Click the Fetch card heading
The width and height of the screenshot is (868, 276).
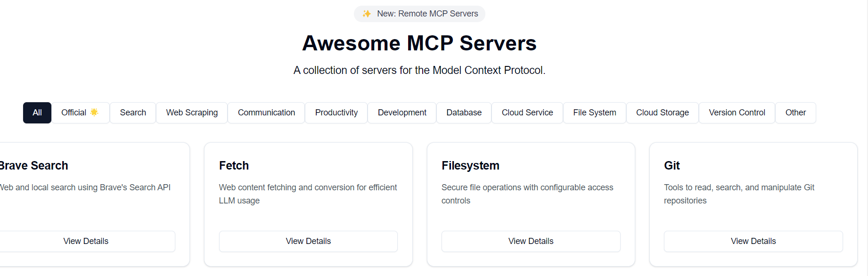[x=234, y=166]
